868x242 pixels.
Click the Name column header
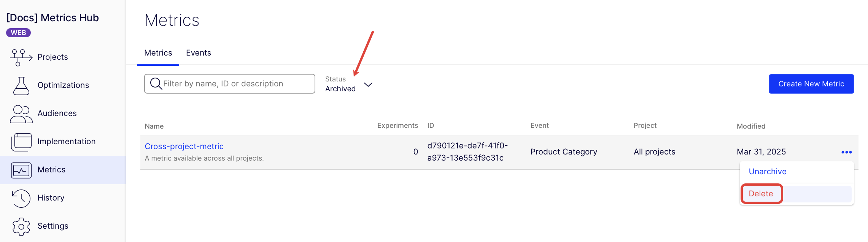click(154, 126)
